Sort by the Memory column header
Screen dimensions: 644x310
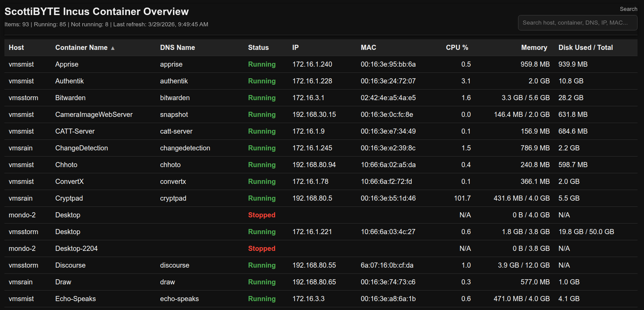click(534, 48)
